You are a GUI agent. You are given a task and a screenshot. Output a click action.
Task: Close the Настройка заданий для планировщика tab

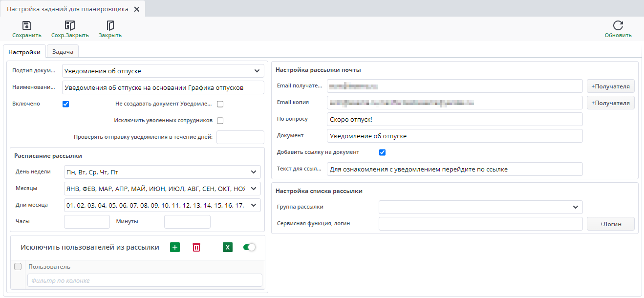[137, 9]
